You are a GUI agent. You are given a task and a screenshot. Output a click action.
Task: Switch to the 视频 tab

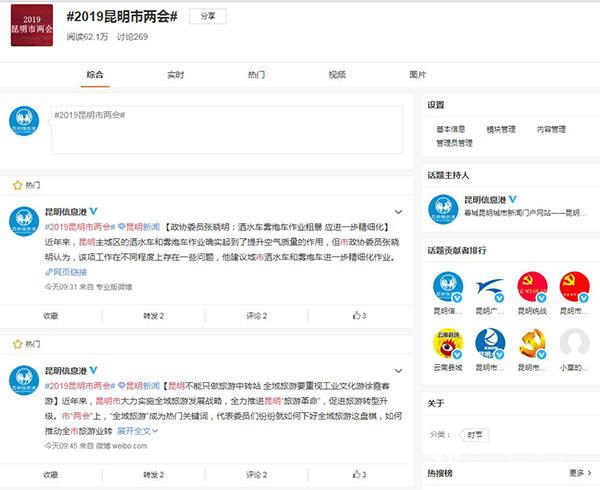pos(337,75)
